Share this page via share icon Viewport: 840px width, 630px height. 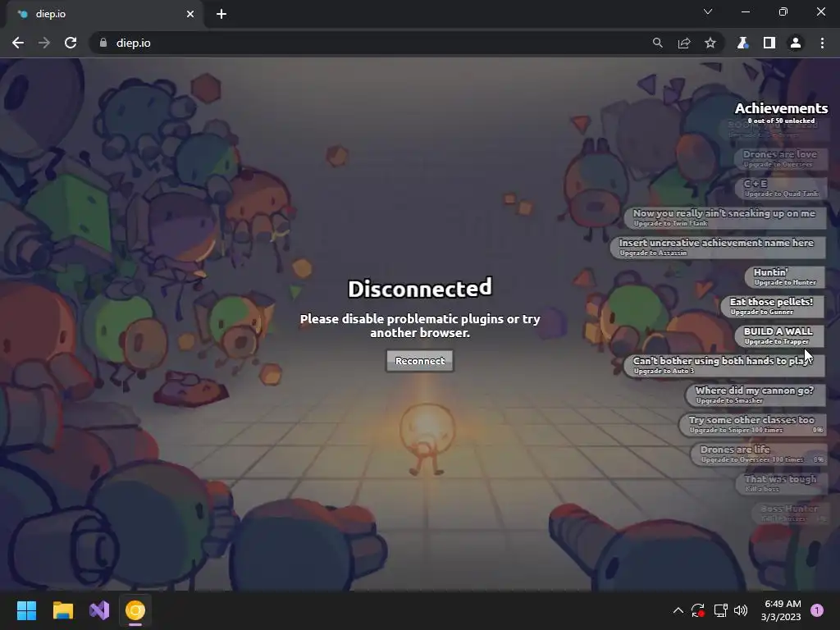pos(684,43)
